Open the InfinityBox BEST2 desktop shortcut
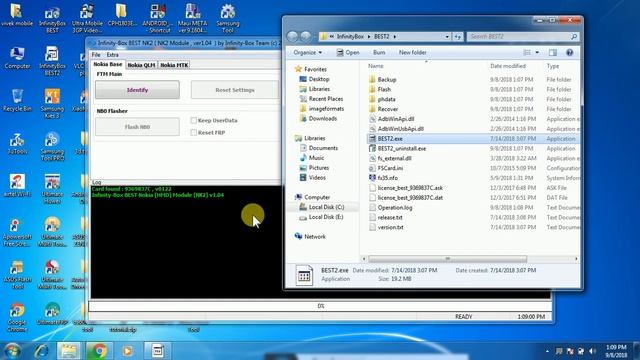 click(x=52, y=61)
